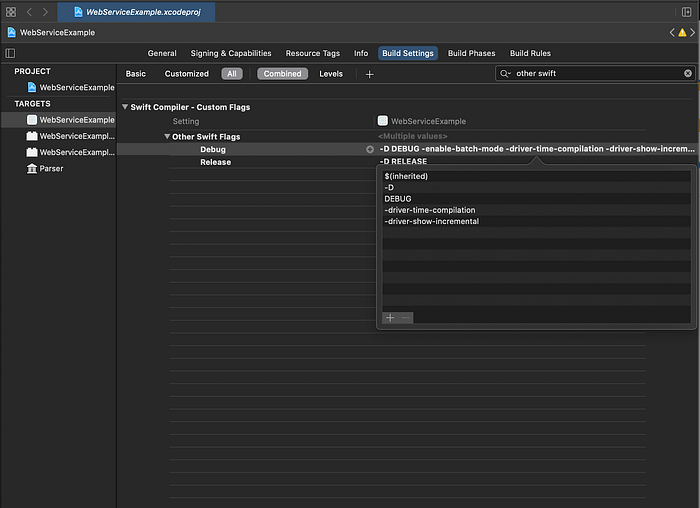This screenshot has height=508, width=700.
Task: Select the -driver-time-compilation entry
Action: click(x=536, y=210)
